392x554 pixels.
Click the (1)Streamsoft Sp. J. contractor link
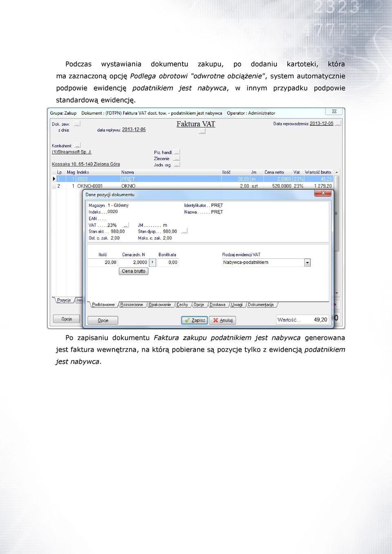(x=72, y=152)
